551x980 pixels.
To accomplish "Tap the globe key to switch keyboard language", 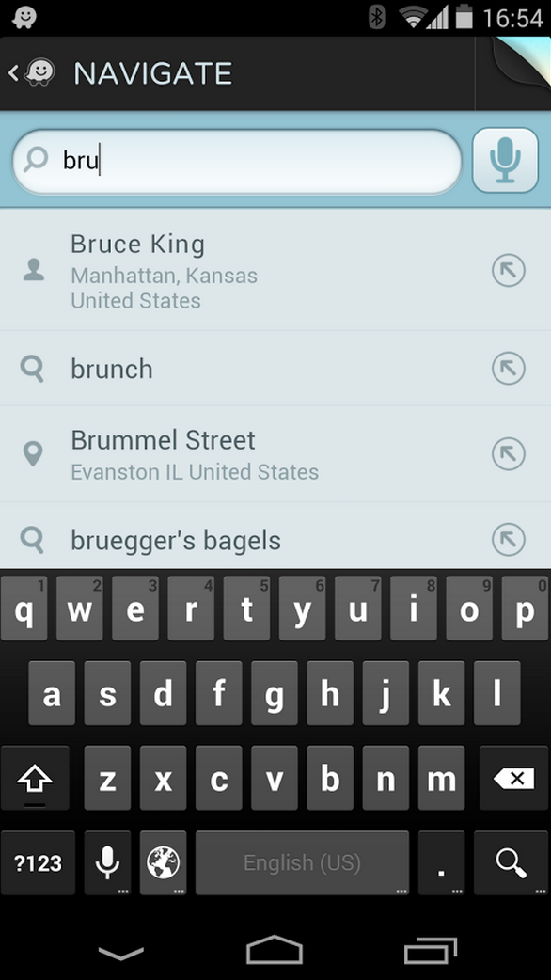I will coord(162,862).
